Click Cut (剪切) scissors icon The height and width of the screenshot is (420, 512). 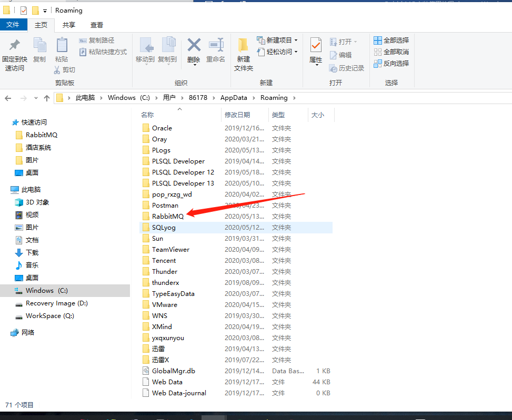[x=64, y=70]
